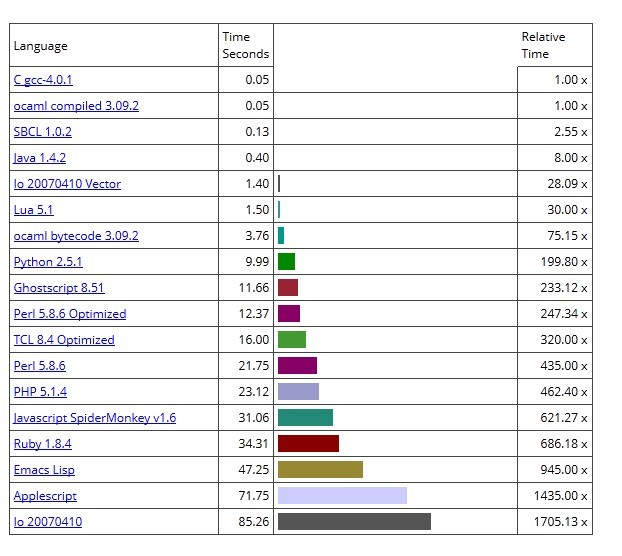Viewport: 622px width, 556px height.
Task: Visit the Applescript link
Action: click(45, 496)
